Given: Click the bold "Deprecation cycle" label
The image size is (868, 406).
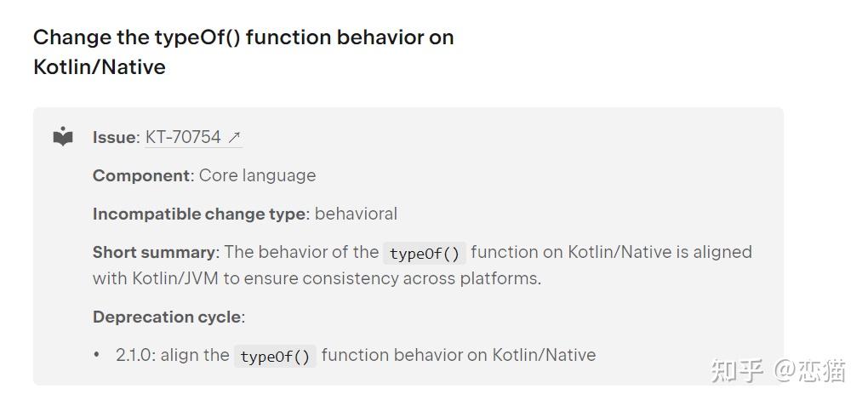Looking at the screenshot, I should tap(166, 317).
